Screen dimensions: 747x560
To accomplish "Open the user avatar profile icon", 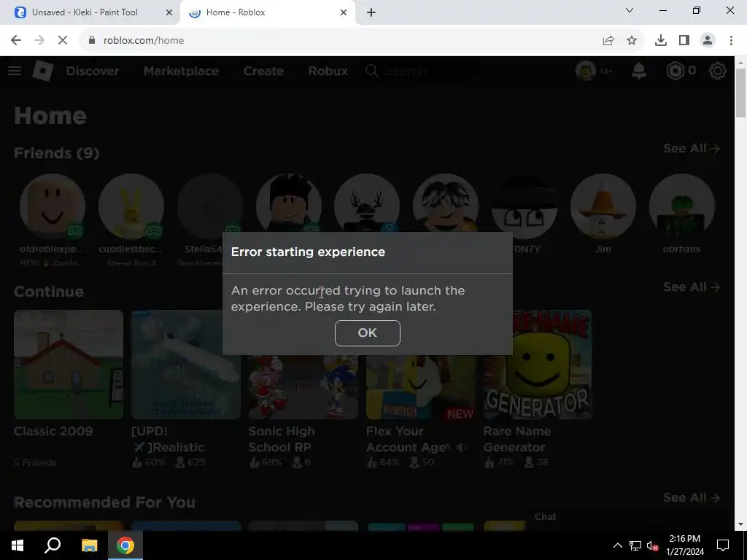I will coord(586,71).
